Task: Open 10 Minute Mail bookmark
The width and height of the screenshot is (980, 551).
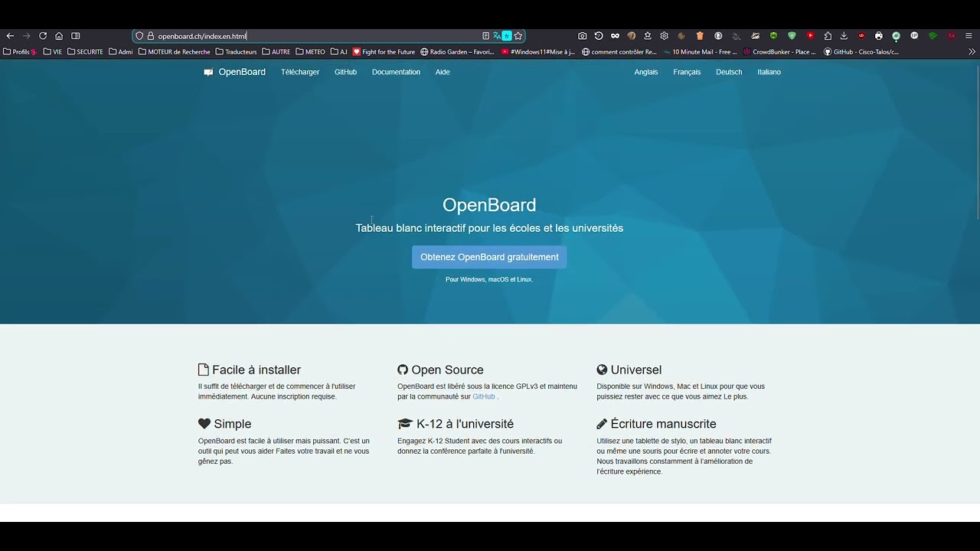Action: coord(700,52)
